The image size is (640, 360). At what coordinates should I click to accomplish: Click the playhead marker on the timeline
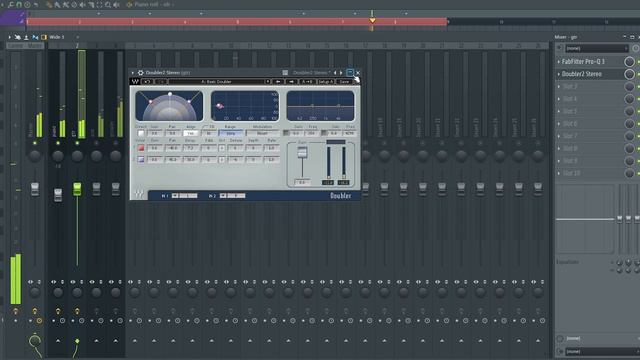point(372,20)
